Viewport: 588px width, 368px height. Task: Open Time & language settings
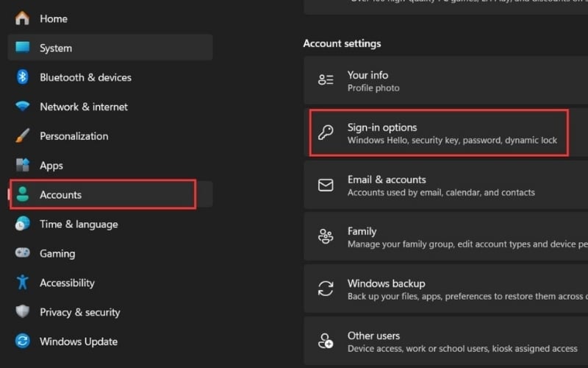click(110, 224)
